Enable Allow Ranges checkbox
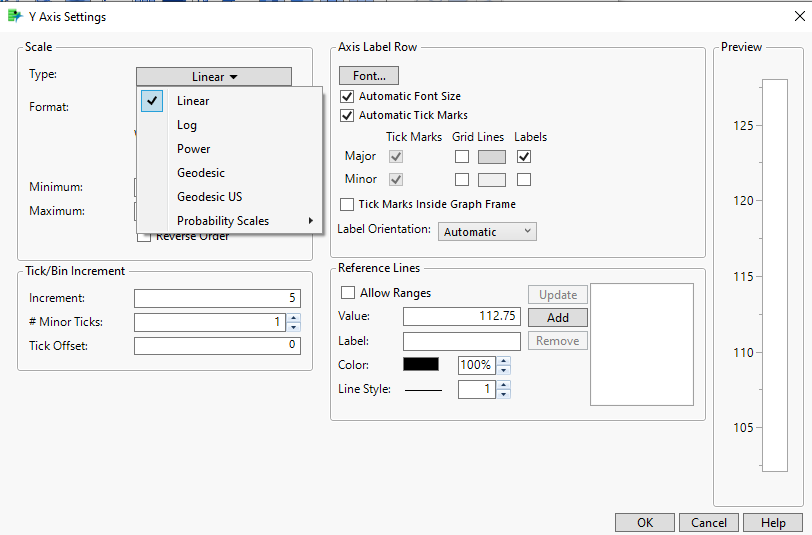812x535 pixels. click(348, 293)
